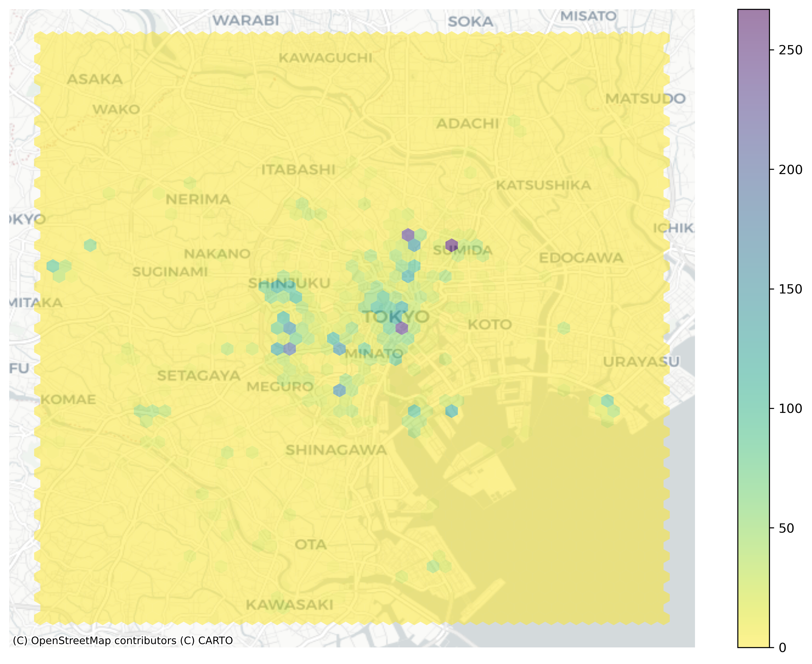This screenshot has height=664, width=812.
Task: Click the ADACHI area label
Action: pos(468,123)
